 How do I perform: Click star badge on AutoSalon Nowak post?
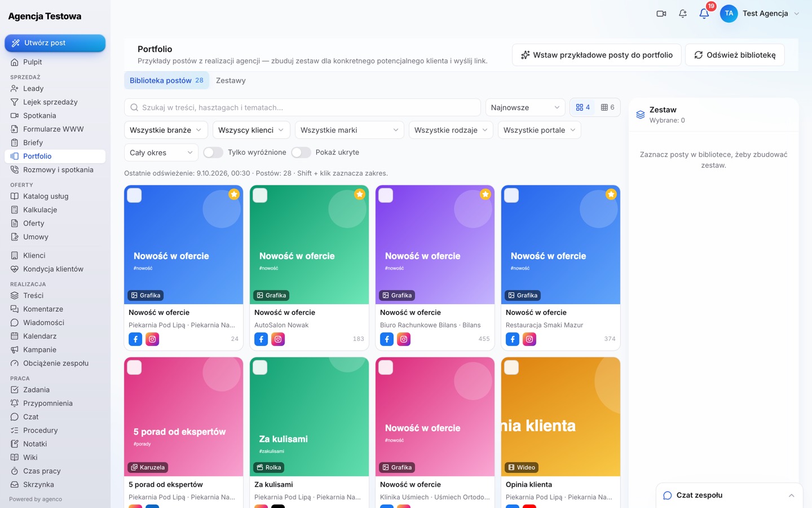pos(359,194)
